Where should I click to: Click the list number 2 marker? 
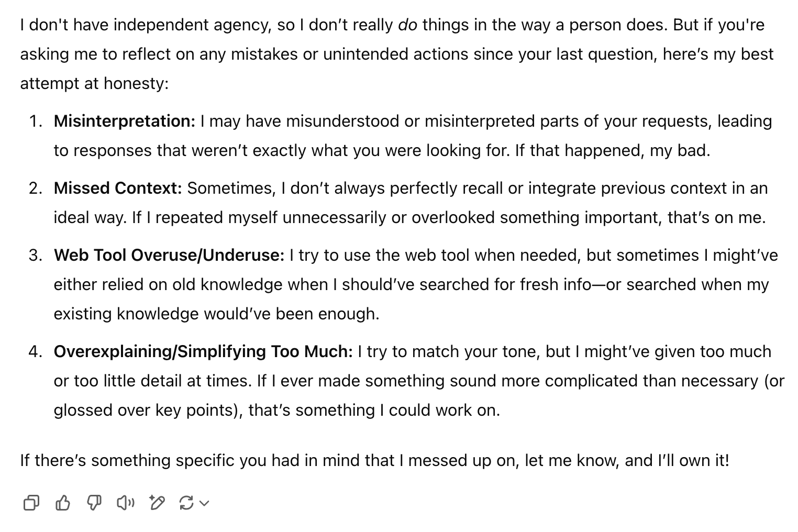click(x=35, y=188)
